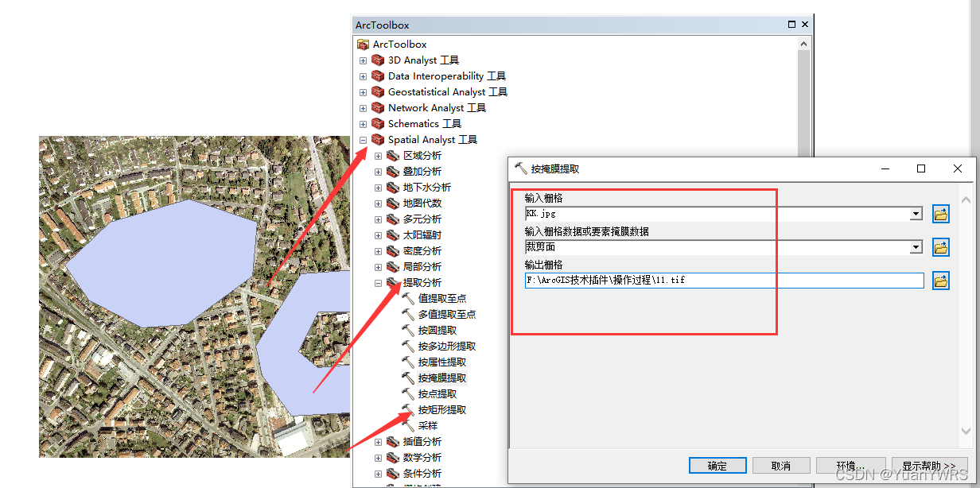Maximize the 按掩膜提取 dialog window

point(921,168)
